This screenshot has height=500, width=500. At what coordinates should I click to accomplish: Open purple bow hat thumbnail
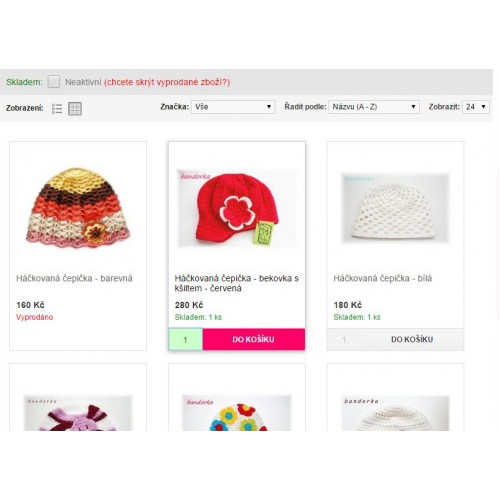pos(78,413)
